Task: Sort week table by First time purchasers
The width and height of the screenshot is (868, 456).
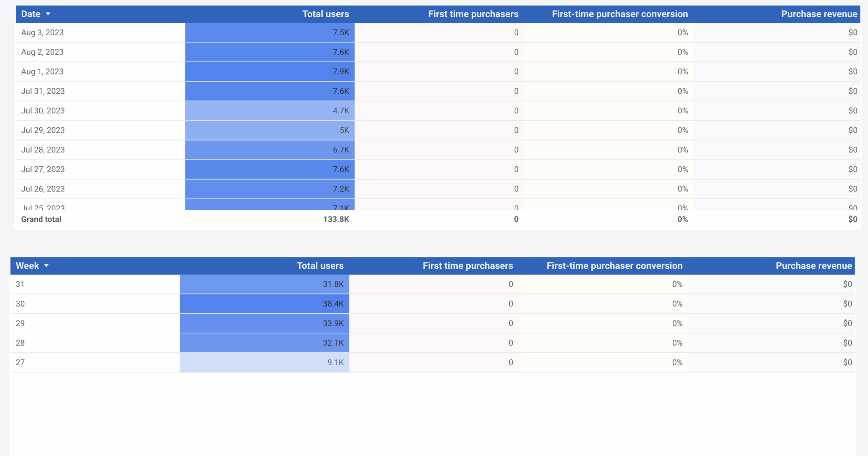Action: (x=468, y=266)
